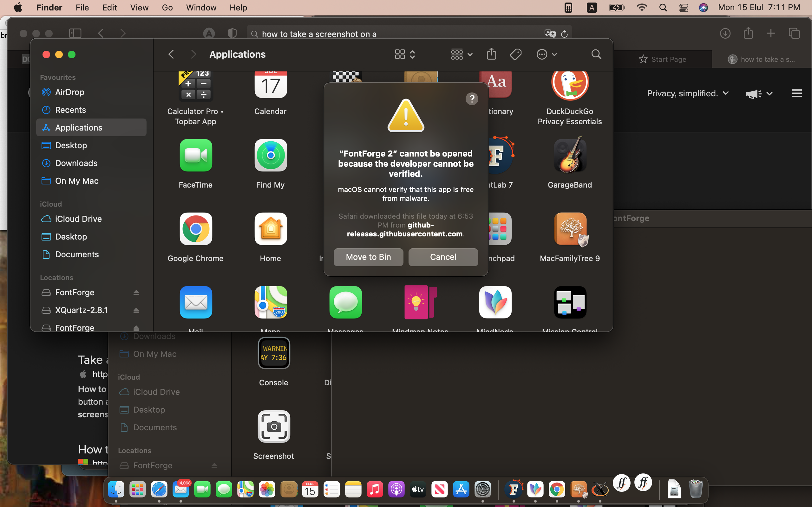Open the Go menu in the menu bar
Screen dimensions: 812x507
167,7
